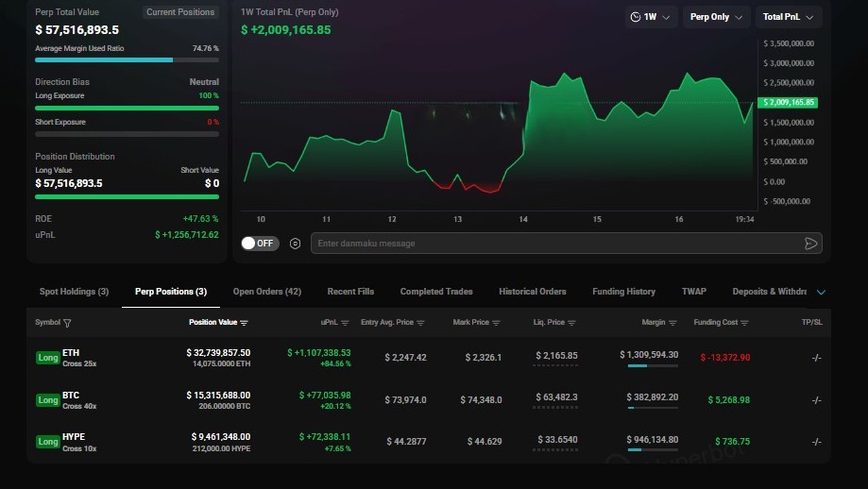Switch to Open Orders (42) tab
868x489 pixels.
266,292
